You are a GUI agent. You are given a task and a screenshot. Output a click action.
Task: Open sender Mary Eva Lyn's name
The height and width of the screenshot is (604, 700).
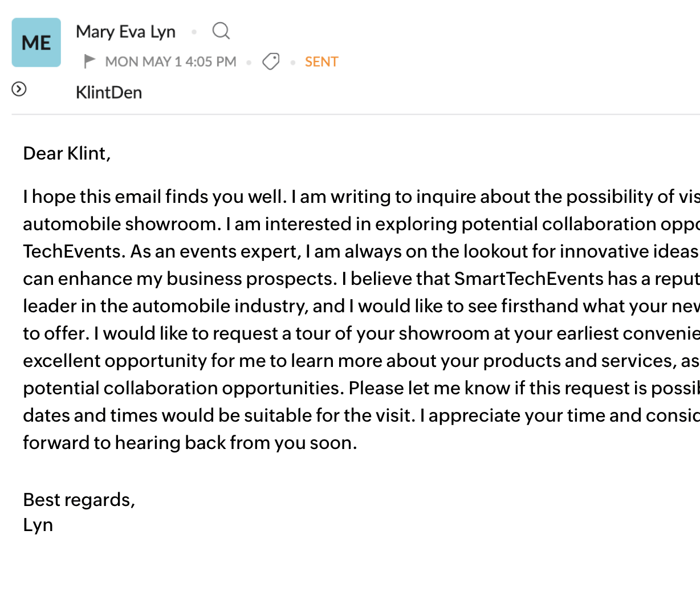tap(125, 31)
